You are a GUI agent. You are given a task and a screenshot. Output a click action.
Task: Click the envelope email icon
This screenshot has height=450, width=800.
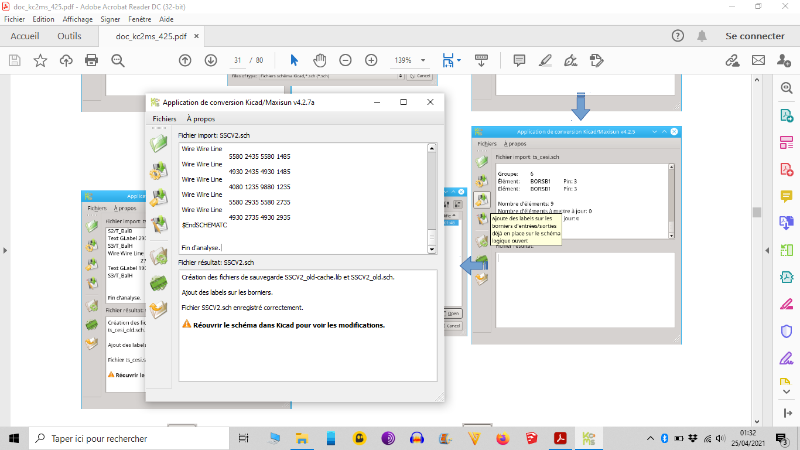(x=758, y=60)
